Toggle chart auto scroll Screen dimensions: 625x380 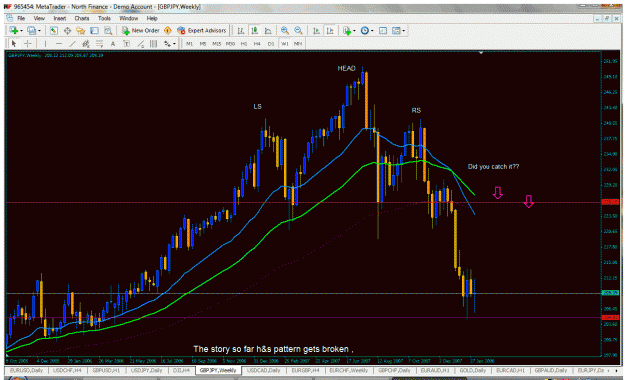pyautogui.click(x=316, y=30)
